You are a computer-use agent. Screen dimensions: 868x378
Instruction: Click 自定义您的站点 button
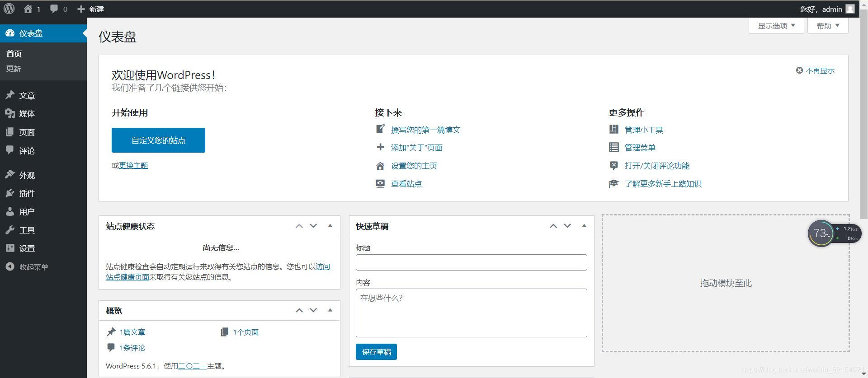(x=158, y=140)
